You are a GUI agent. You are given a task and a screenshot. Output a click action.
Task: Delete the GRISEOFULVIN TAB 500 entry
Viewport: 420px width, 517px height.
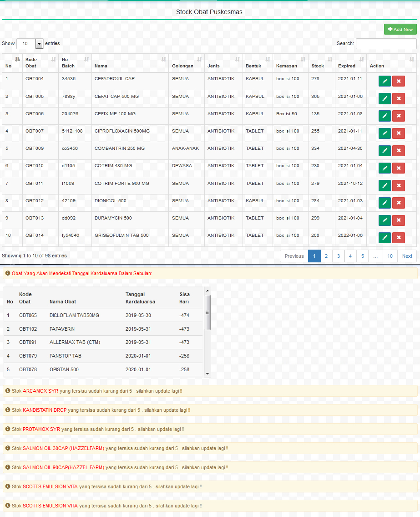pyautogui.click(x=399, y=237)
